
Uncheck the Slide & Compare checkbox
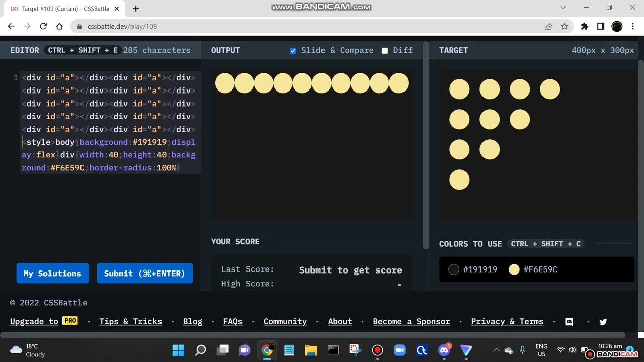coord(293,51)
